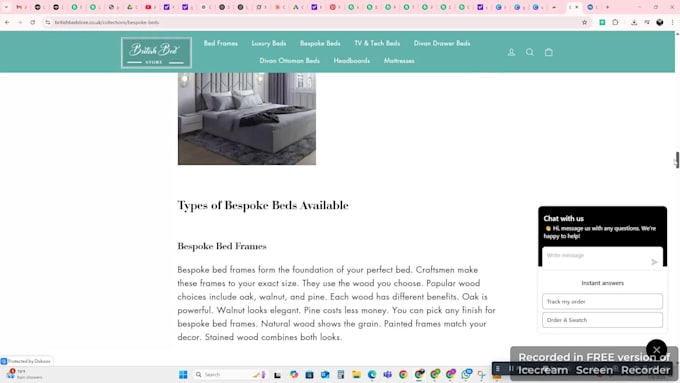Open the Divan Ottoman Beds menu
The height and width of the screenshot is (383, 680).
290,61
